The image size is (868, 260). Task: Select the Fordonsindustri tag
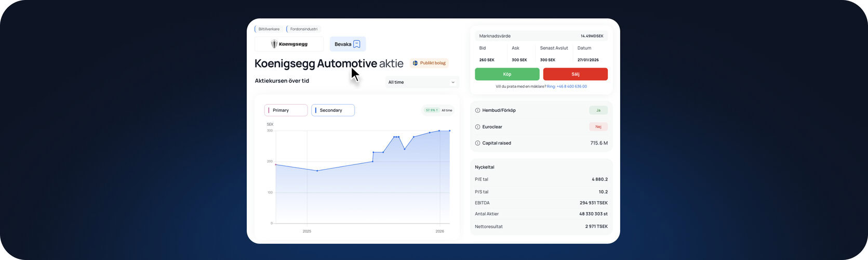303,29
